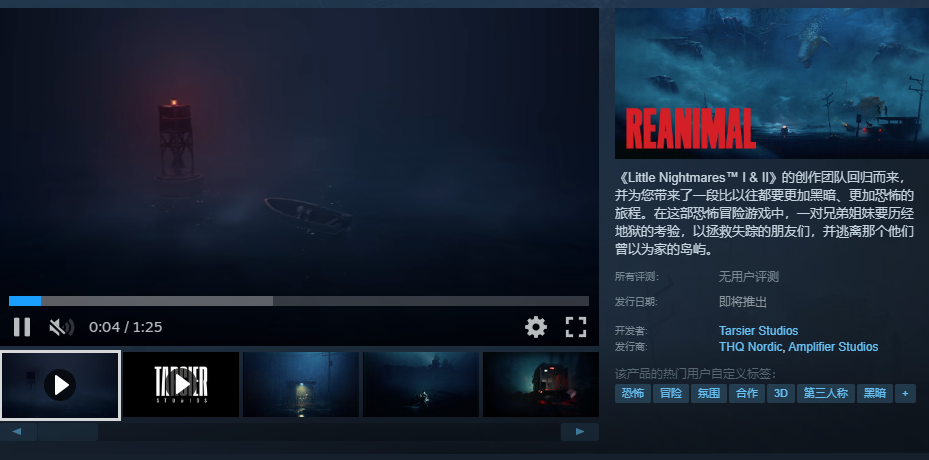The image size is (929, 460).
Task: Select the first trailer thumbnail
Action: (60, 385)
